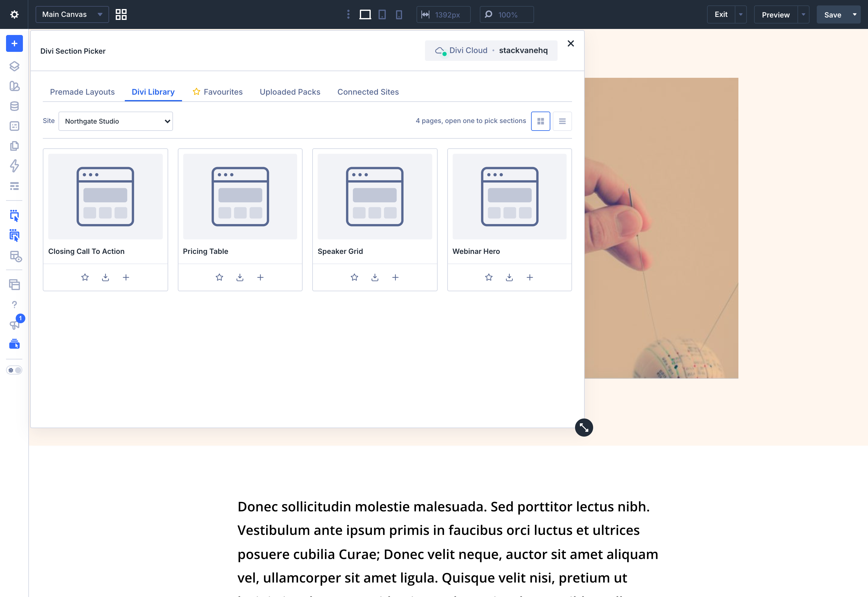Click the 100% zoom input field

coord(507,14)
